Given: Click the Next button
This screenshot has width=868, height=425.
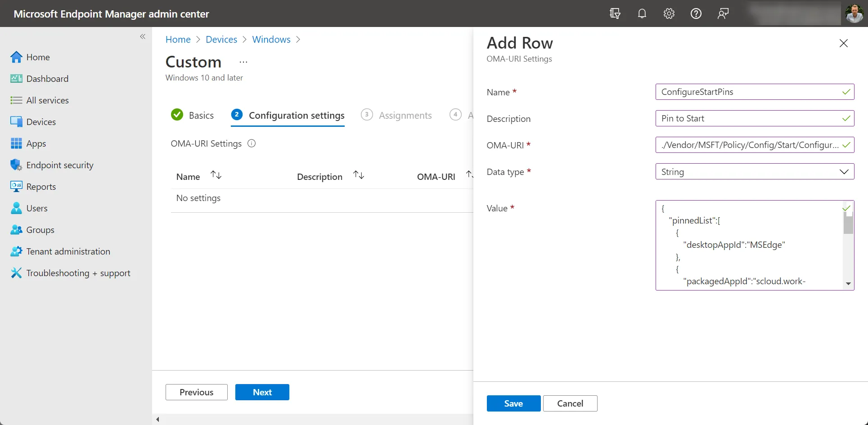Looking at the screenshot, I should click(x=262, y=392).
